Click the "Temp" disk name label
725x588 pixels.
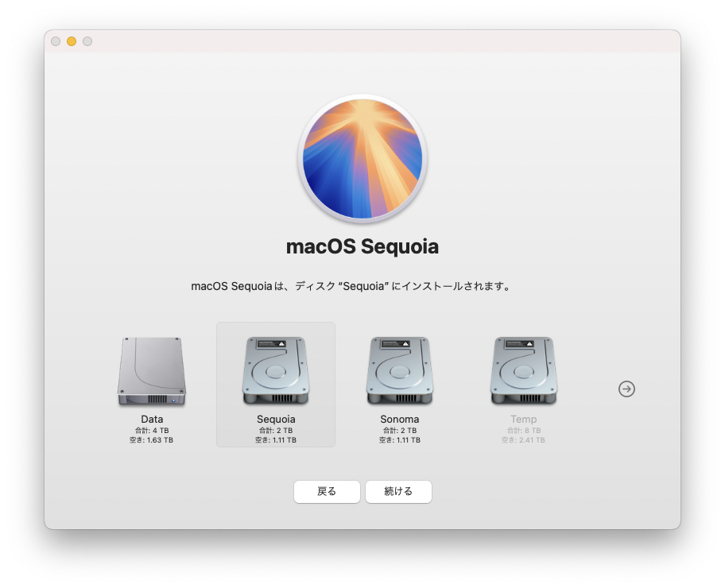point(523,420)
